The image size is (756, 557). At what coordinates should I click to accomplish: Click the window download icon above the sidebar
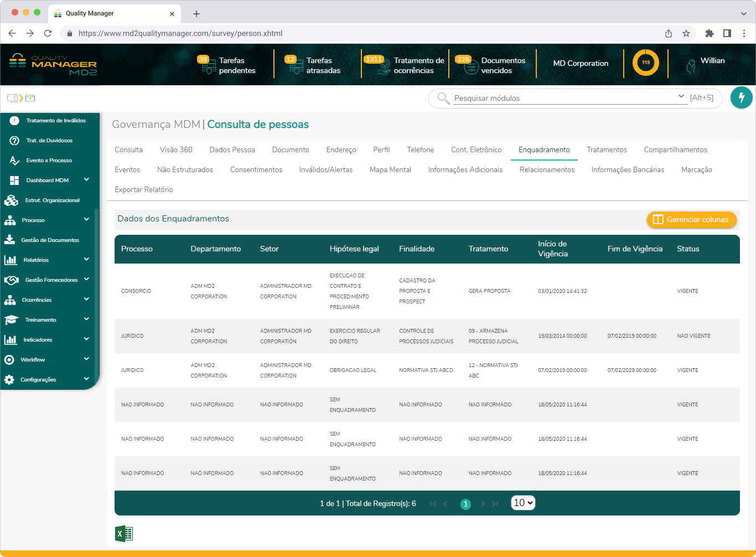30,97
